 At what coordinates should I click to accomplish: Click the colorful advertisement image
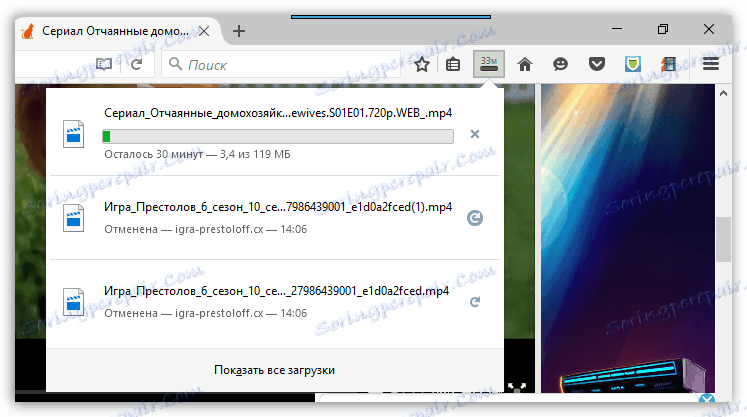[628, 238]
